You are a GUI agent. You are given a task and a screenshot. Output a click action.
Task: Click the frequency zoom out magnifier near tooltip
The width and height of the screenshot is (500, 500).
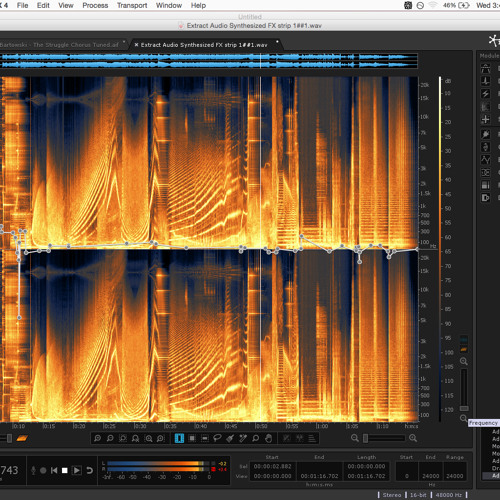(463, 418)
